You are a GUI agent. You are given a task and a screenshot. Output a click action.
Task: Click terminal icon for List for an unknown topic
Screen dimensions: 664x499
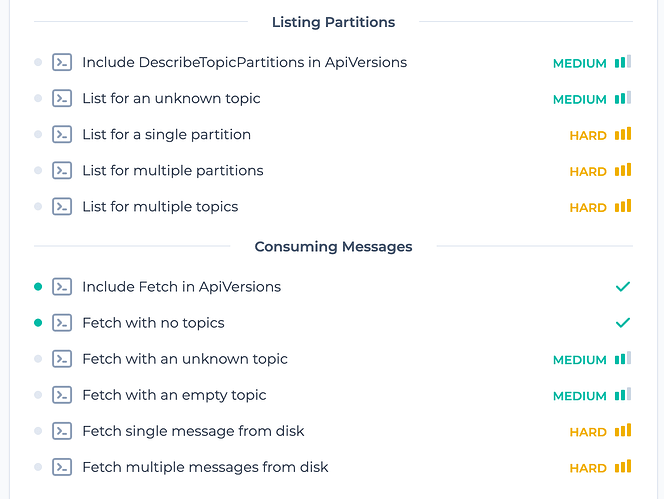62,98
